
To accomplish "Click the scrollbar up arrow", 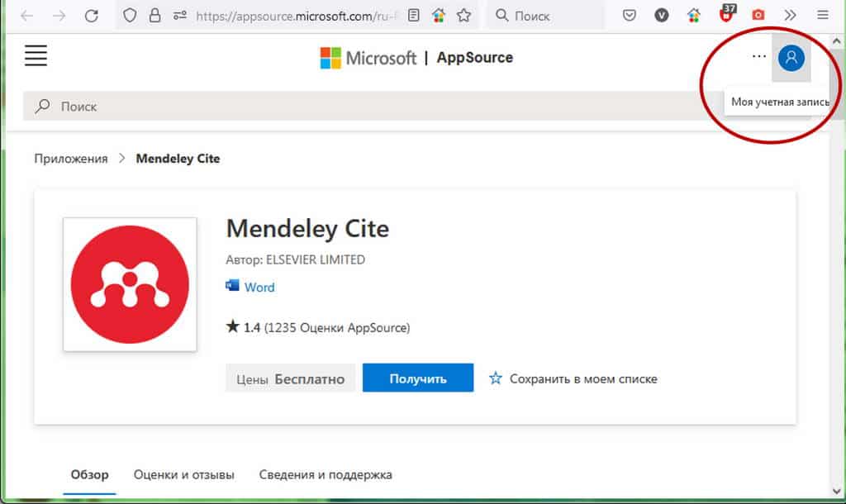I will [837, 41].
